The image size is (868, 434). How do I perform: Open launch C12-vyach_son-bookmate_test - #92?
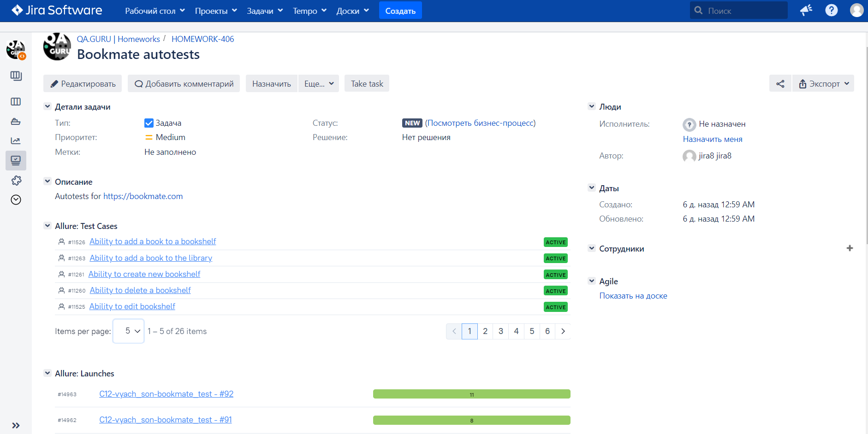pyautogui.click(x=166, y=394)
